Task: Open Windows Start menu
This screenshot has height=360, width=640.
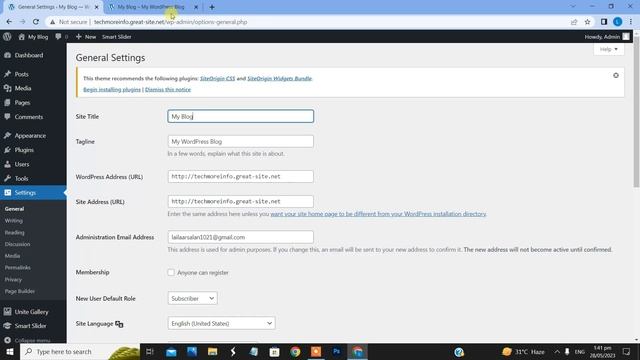Action: pos(10,351)
